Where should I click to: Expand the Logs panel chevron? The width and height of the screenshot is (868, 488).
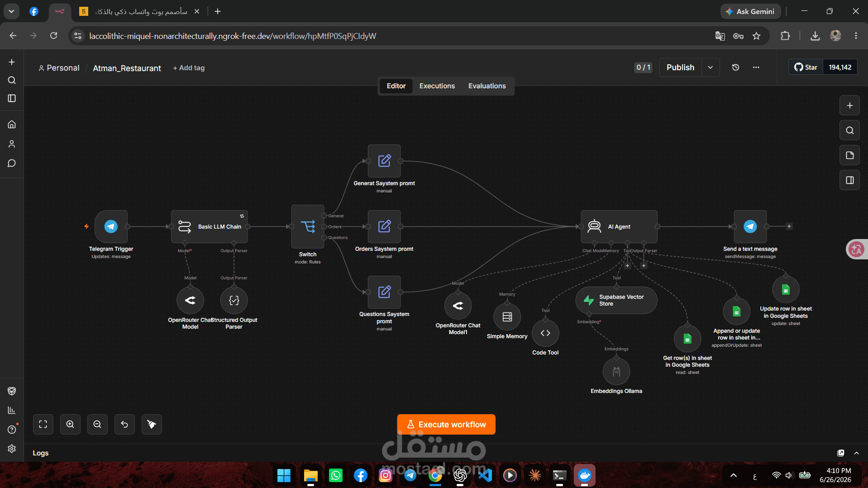pos(856,453)
